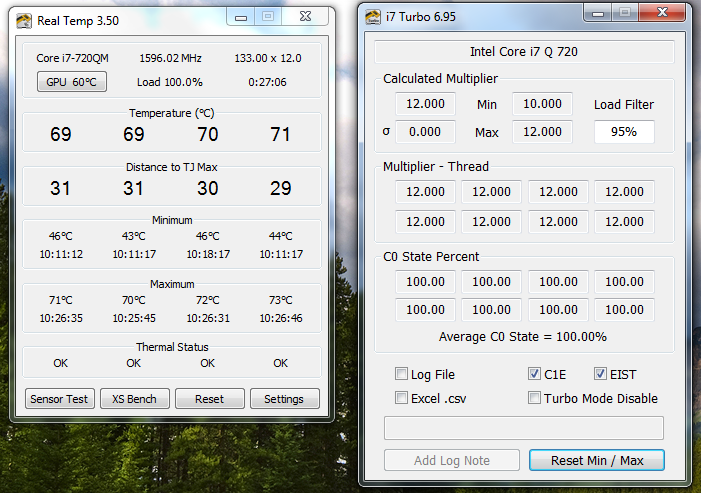Click the Distance to TJ Max value 29
The width and height of the screenshot is (701, 493).
pos(280,188)
